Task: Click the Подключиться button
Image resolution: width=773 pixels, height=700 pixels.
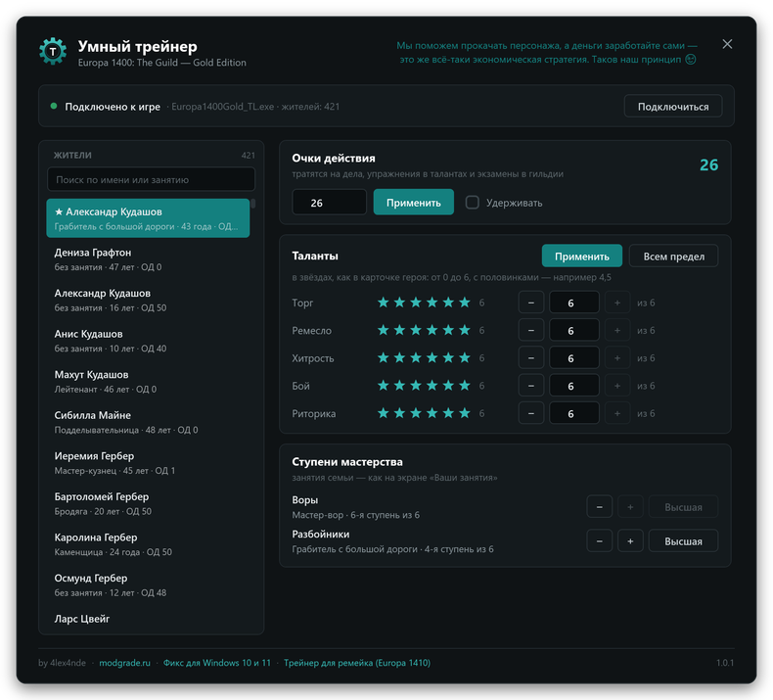Action: point(673,106)
